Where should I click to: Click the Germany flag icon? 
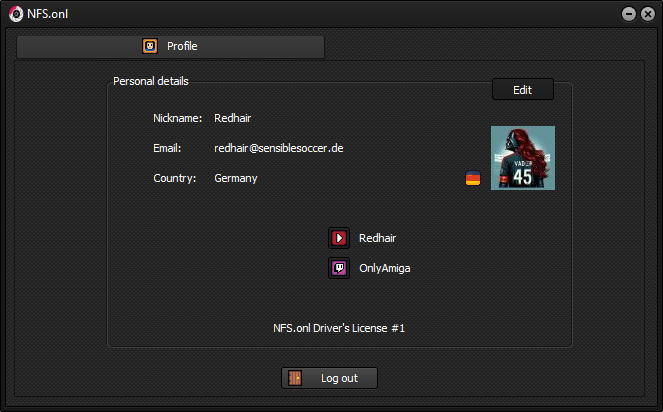(x=473, y=178)
